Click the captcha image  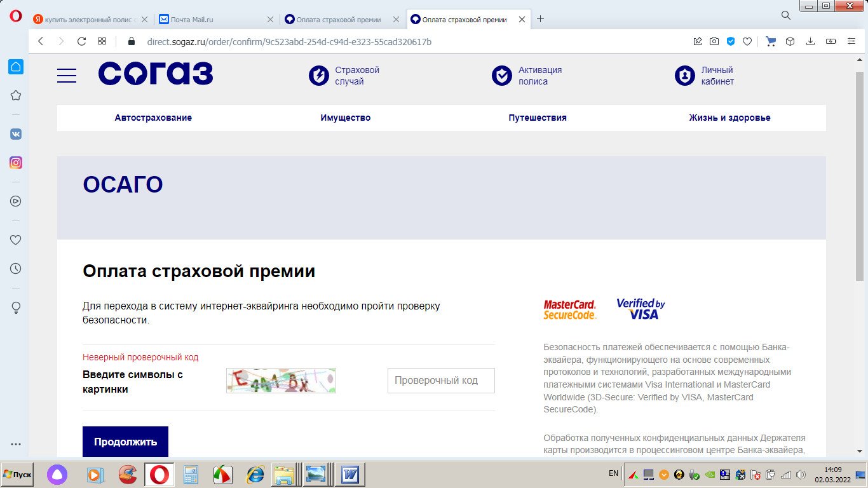pyautogui.click(x=281, y=381)
